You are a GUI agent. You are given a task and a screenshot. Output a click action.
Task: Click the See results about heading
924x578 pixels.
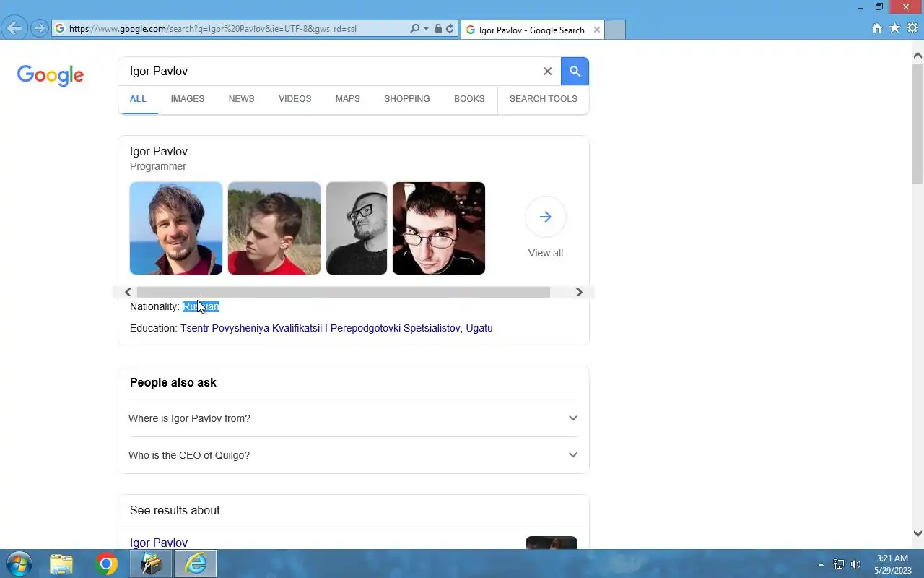tap(175, 510)
